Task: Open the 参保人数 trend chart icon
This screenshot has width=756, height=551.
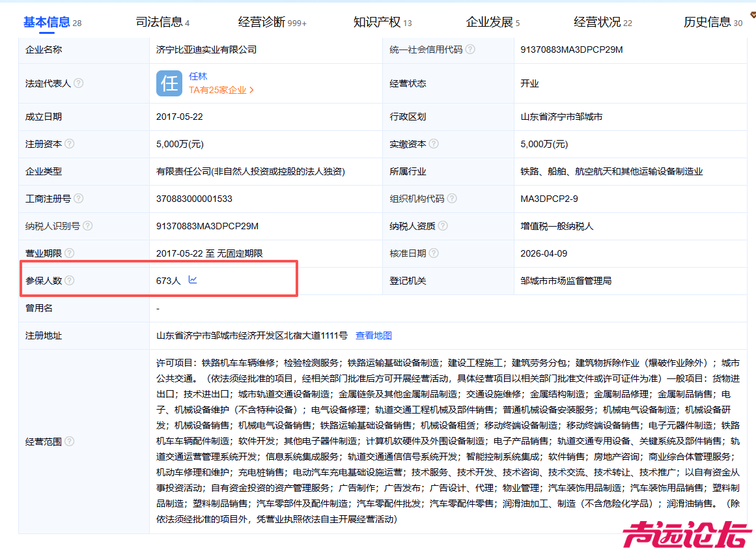Action: 193,280
